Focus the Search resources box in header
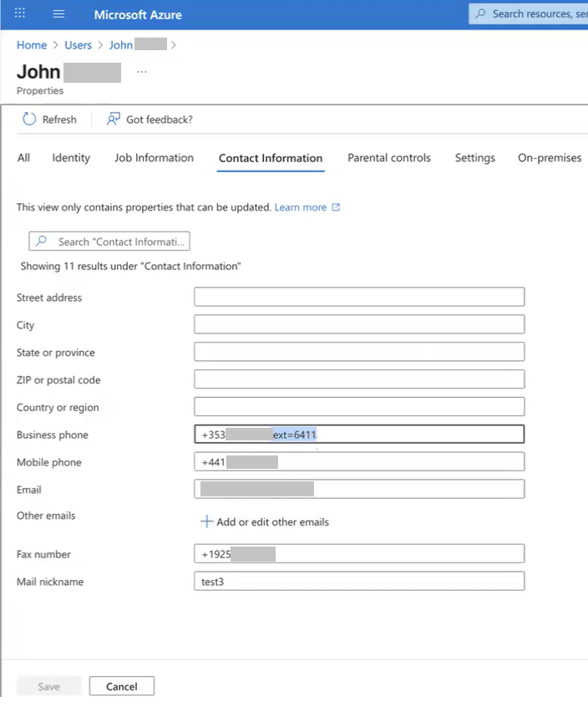Image resolution: width=588 pixels, height=712 pixels. (x=529, y=14)
